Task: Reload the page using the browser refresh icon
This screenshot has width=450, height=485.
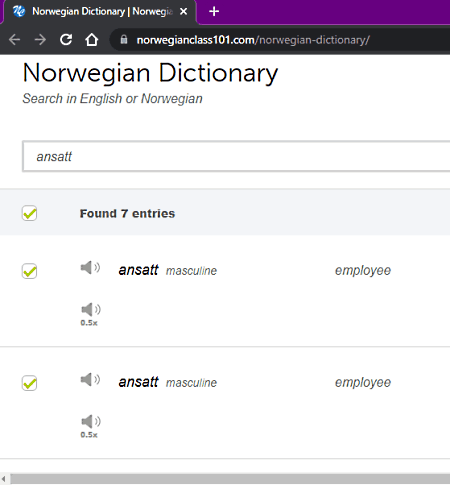Action: click(66, 40)
